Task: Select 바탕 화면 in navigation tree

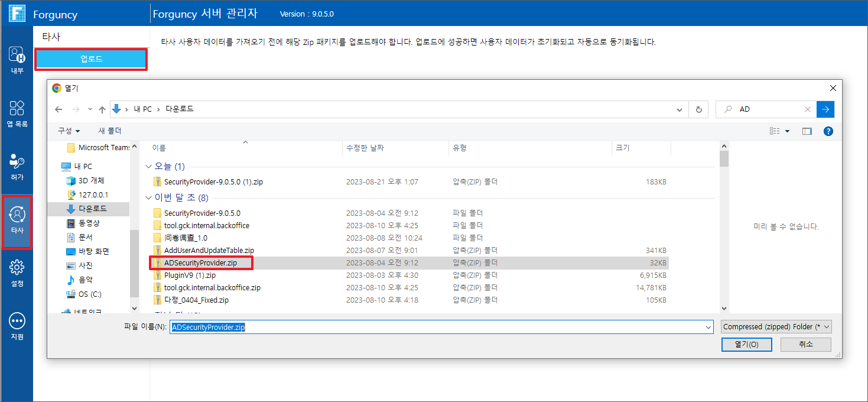Action: (93, 251)
